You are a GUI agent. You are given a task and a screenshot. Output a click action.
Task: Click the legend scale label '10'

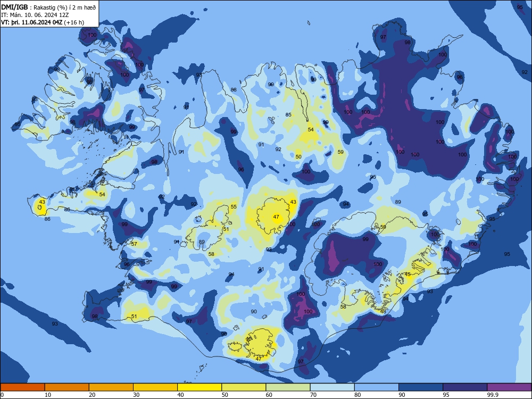[x=48, y=395]
